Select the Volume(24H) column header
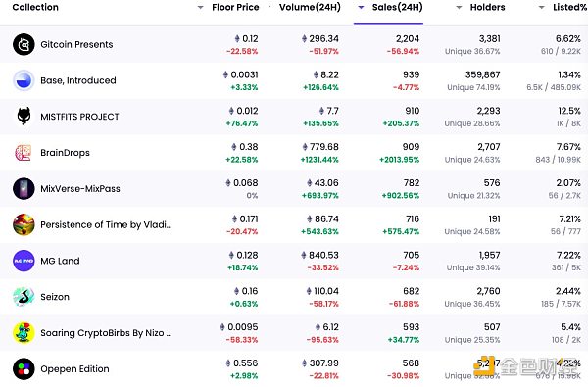This screenshot has height=387, width=588. click(310, 7)
